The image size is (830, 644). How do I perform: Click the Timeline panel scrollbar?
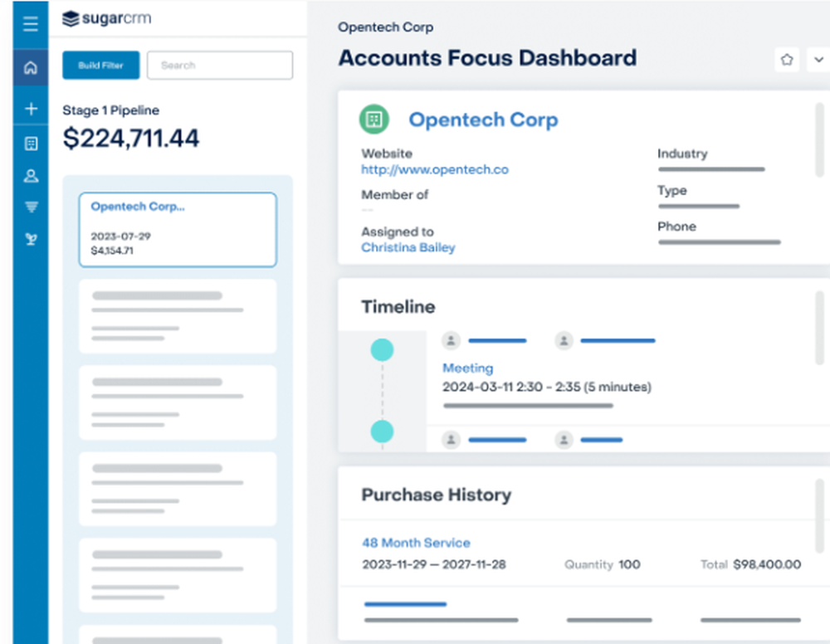pos(819,328)
